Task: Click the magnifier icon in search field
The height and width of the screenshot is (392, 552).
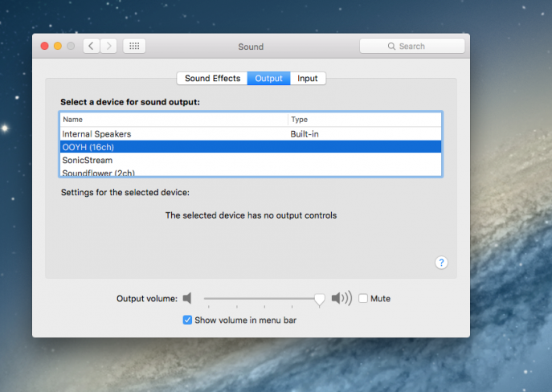Action: [x=391, y=46]
